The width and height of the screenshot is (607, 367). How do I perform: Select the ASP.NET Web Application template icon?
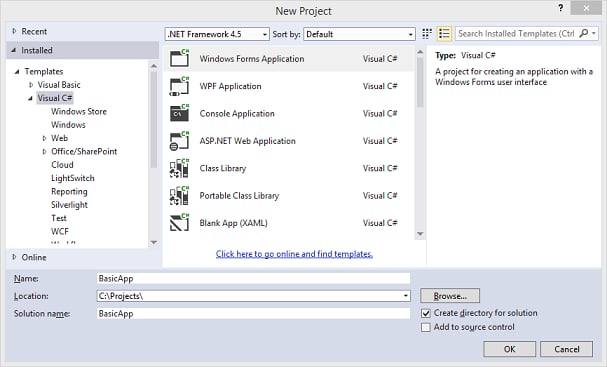pyautogui.click(x=180, y=141)
